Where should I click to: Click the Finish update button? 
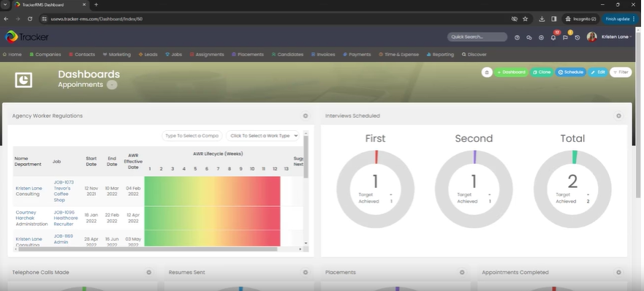(x=620, y=19)
